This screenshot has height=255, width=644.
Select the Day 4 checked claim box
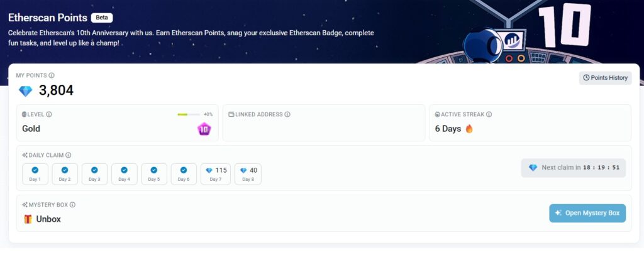click(124, 174)
